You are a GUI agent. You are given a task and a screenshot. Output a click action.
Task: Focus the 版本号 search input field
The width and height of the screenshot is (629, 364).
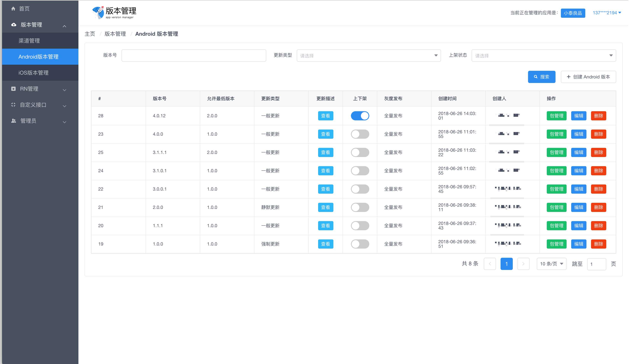coord(194,55)
